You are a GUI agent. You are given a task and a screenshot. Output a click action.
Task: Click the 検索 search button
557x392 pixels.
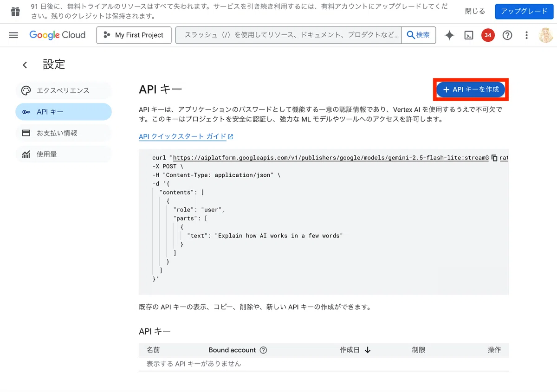[419, 35]
